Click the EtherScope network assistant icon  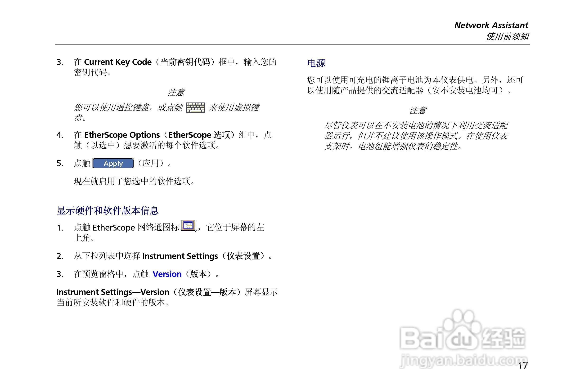[x=188, y=226]
